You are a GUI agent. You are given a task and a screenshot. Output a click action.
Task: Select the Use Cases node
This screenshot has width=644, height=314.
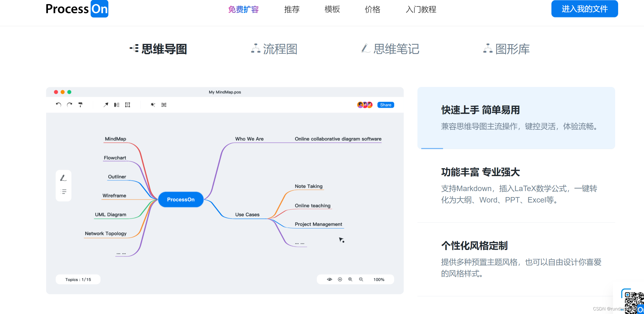click(x=247, y=215)
